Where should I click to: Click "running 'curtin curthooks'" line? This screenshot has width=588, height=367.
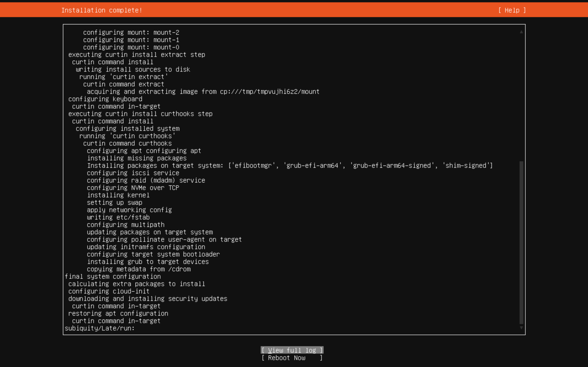[x=127, y=136]
